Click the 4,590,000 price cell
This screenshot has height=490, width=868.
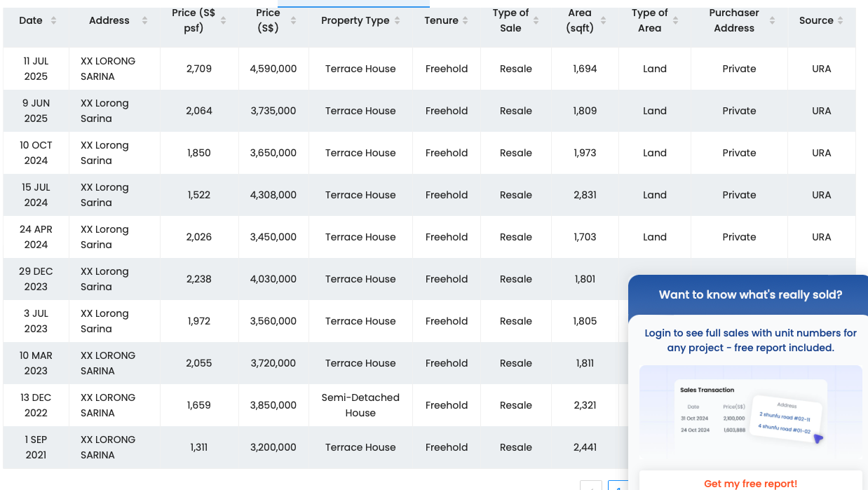273,69
